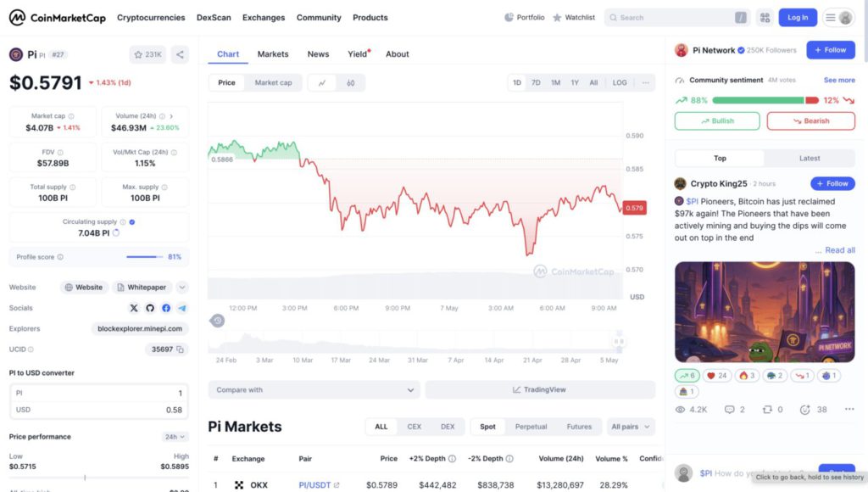This screenshot has width=868, height=492.
Task: Open the Exchanges menu
Action: tap(264, 17)
